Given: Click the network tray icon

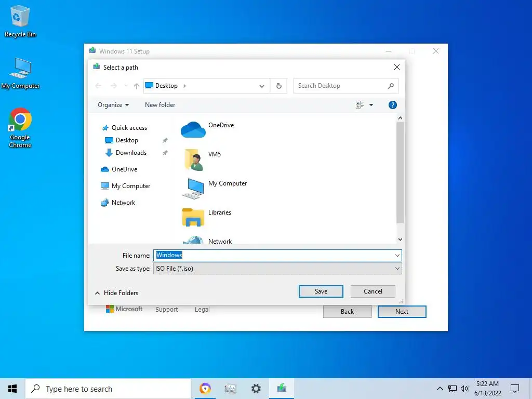Looking at the screenshot, I should coord(453,389).
